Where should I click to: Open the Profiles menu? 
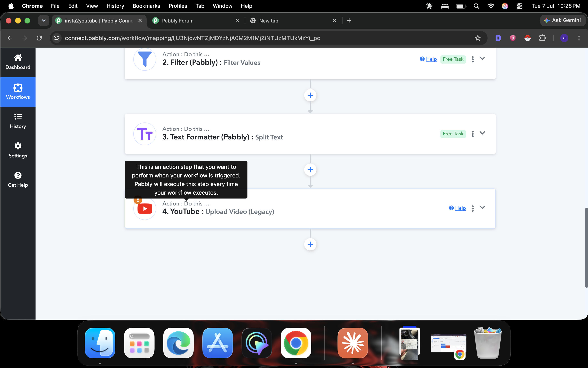[178, 6]
